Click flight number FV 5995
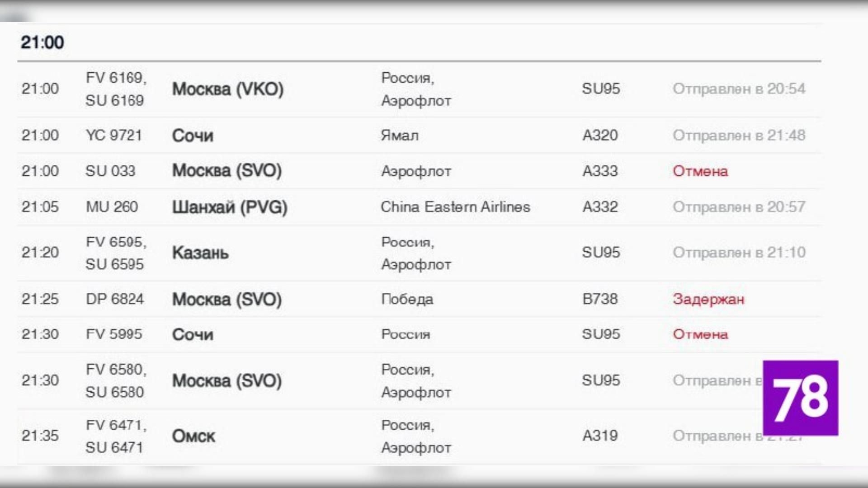The width and height of the screenshot is (868, 488). [x=114, y=334]
